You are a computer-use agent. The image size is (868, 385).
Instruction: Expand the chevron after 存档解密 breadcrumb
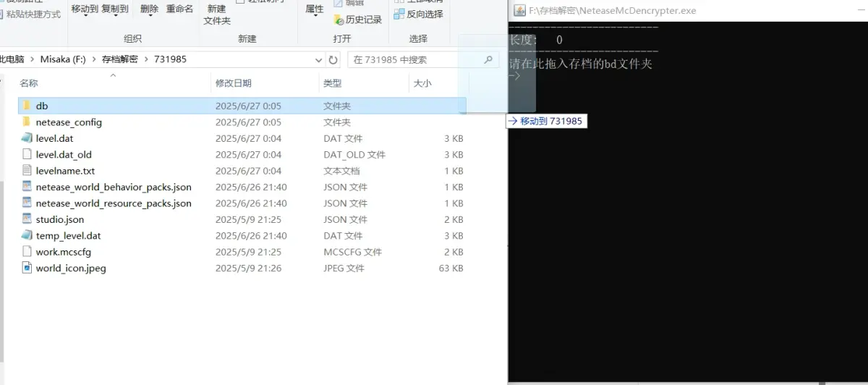point(147,59)
